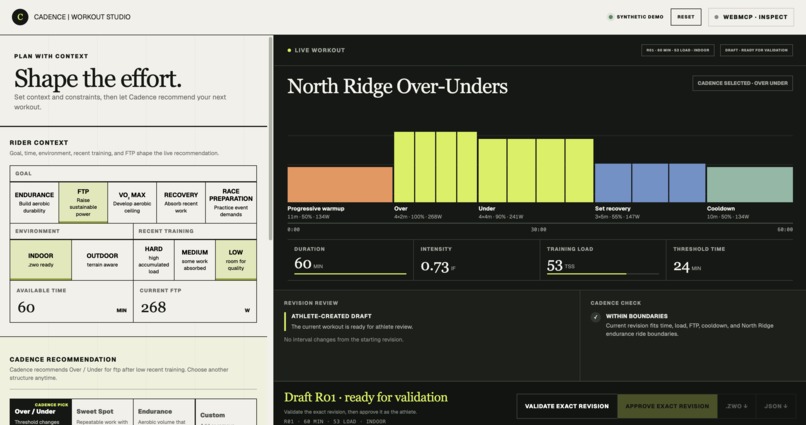The height and width of the screenshot is (425, 806).
Task: Choose the Outdoor environment option
Action: [102, 260]
